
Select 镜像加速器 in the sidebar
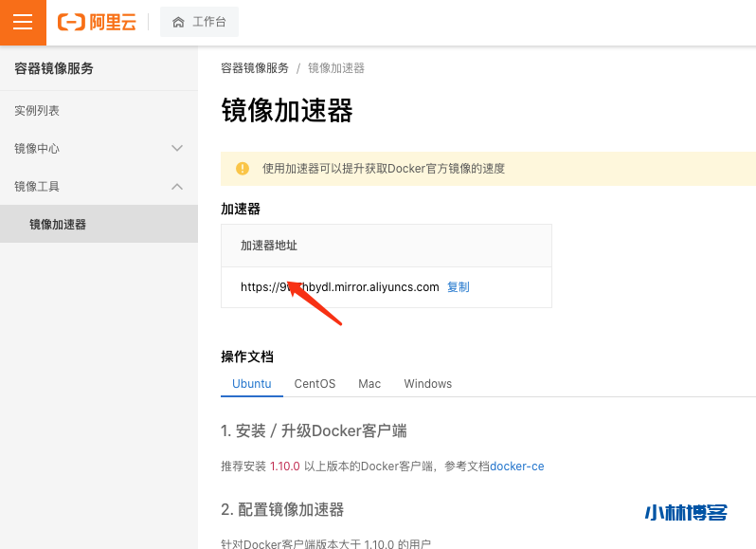click(x=58, y=225)
